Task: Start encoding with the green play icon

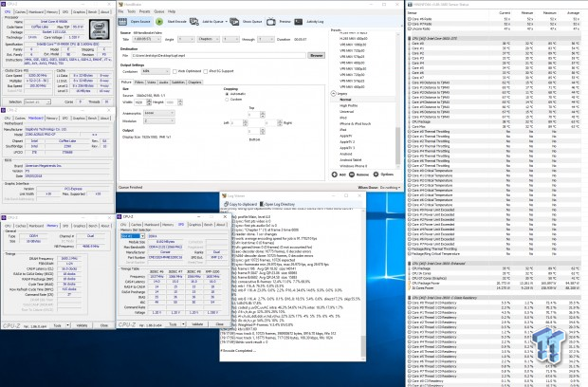Action: [159, 22]
